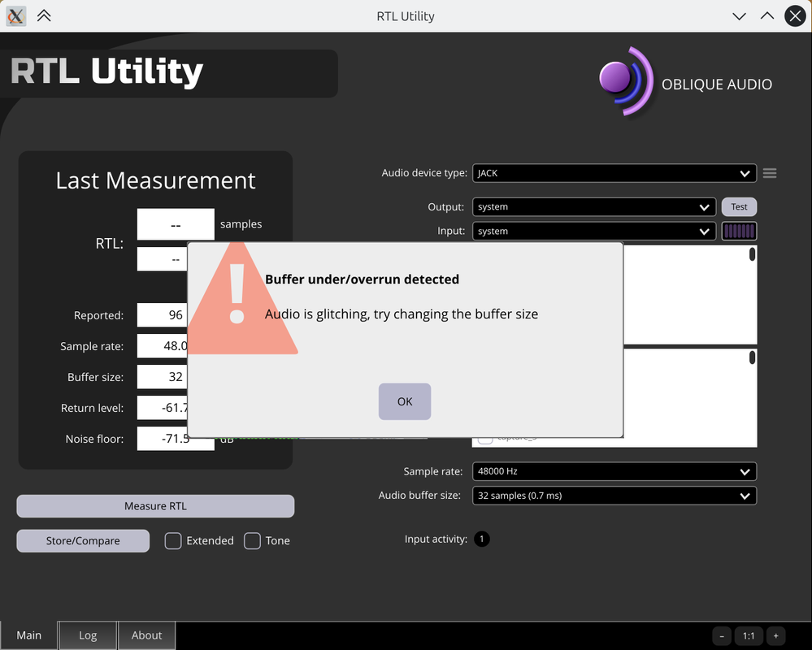Viewport: 812px width, 650px height.
Task: Click the Reported value field showing 96
Action: [x=163, y=315]
